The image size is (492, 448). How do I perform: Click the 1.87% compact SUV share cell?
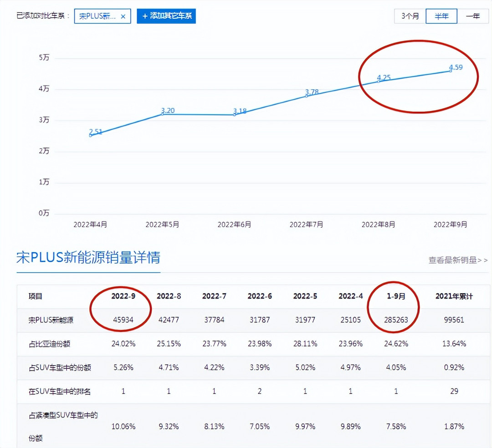454,427
